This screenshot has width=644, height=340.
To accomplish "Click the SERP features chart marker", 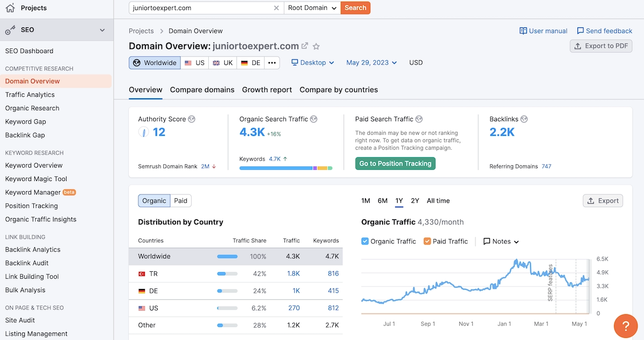I will point(551,283).
